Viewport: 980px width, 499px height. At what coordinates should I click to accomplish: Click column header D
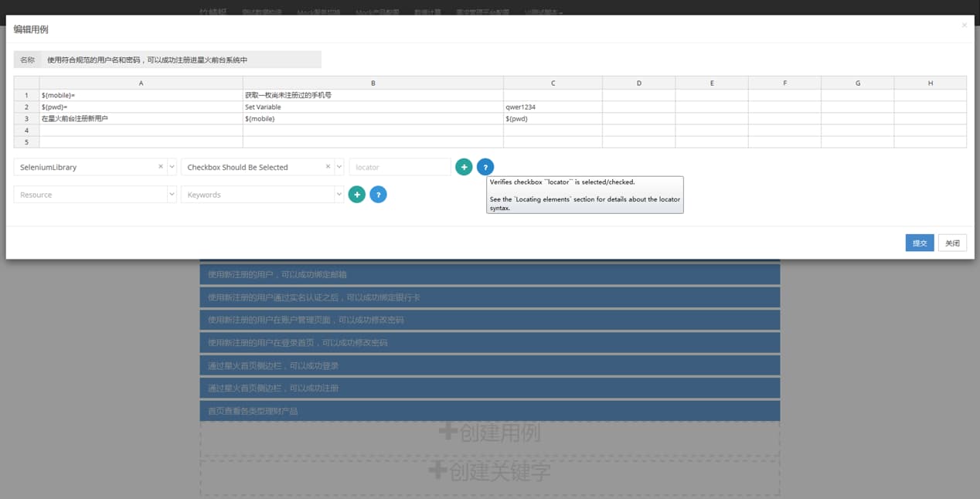click(638, 83)
